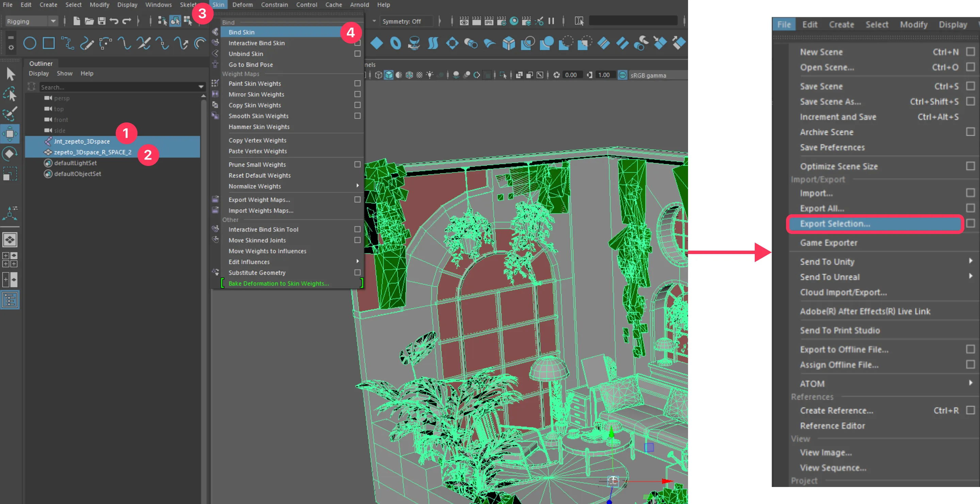Click the Open Scene folder icon
This screenshot has height=504, width=980.
pyautogui.click(x=89, y=21)
